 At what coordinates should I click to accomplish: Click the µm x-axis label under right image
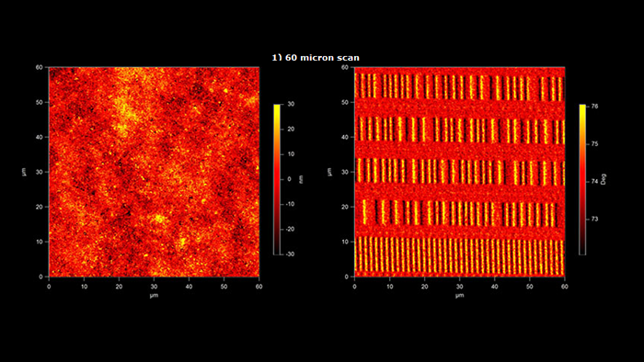tap(460, 295)
